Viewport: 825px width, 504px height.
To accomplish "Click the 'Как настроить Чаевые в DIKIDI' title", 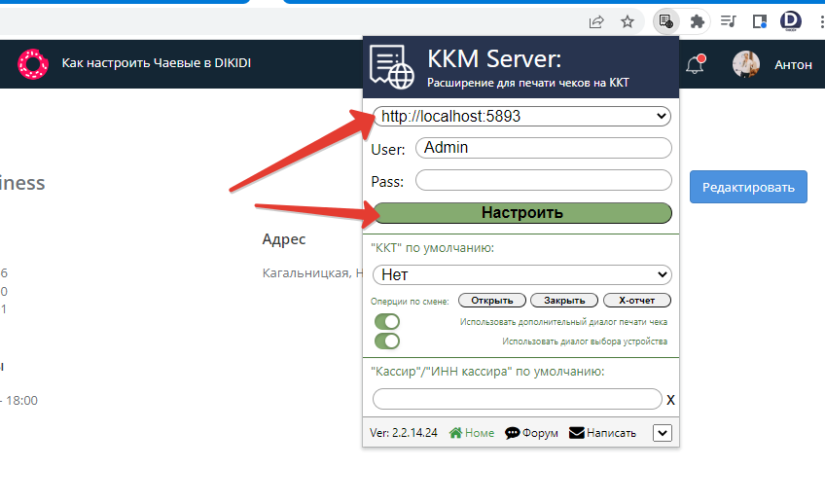I will (157, 63).
